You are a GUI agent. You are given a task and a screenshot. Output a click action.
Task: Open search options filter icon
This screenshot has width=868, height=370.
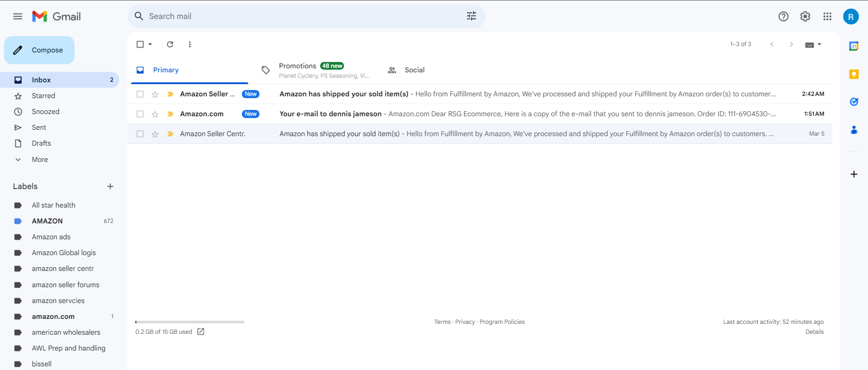click(x=472, y=16)
